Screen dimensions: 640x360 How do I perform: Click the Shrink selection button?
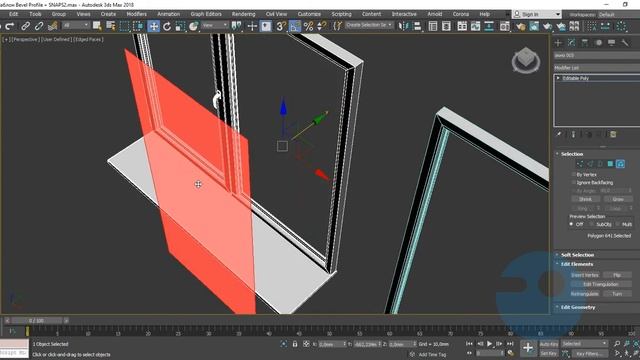pos(585,199)
